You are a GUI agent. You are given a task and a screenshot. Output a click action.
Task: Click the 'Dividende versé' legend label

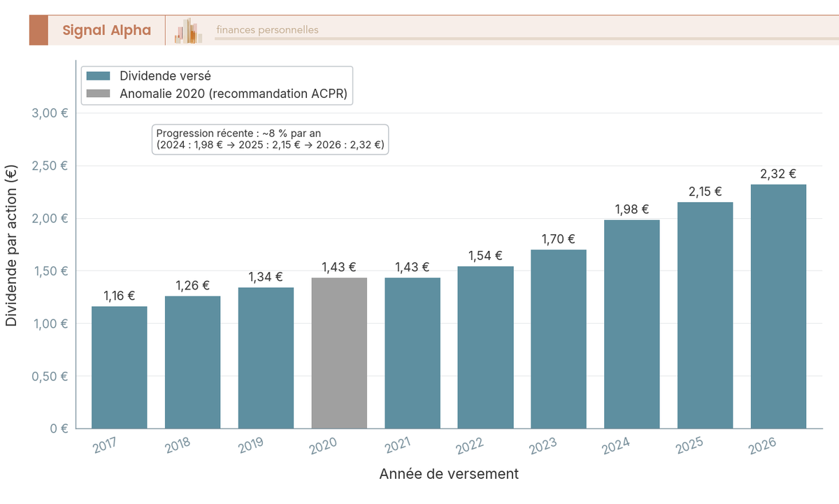click(x=166, y=75)
